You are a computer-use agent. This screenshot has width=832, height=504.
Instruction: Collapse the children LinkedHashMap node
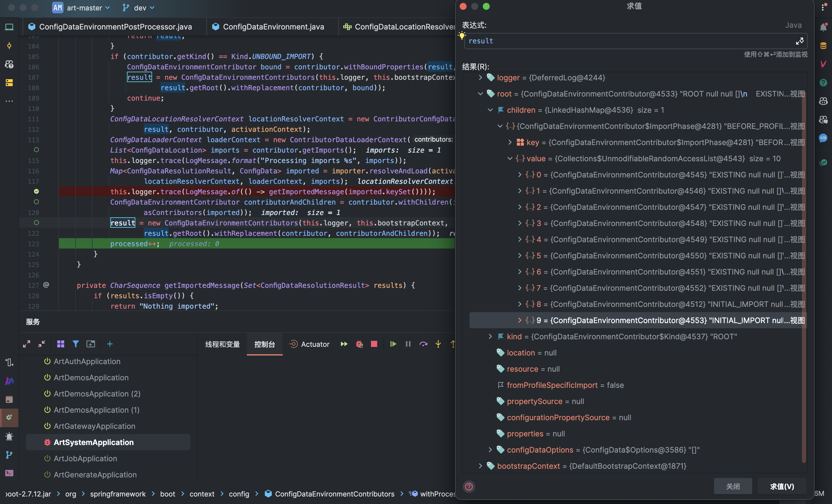(x=490, y=110)
